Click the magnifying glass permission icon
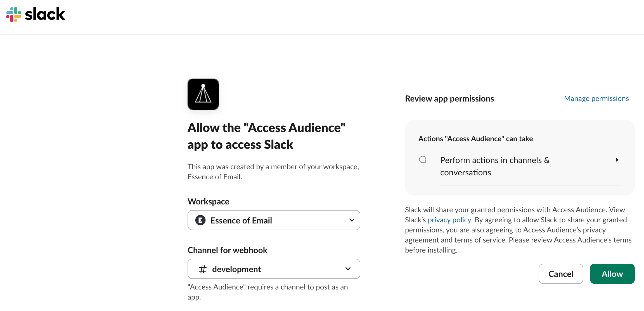This screenshot has height=311, width=644. [423, 159]
